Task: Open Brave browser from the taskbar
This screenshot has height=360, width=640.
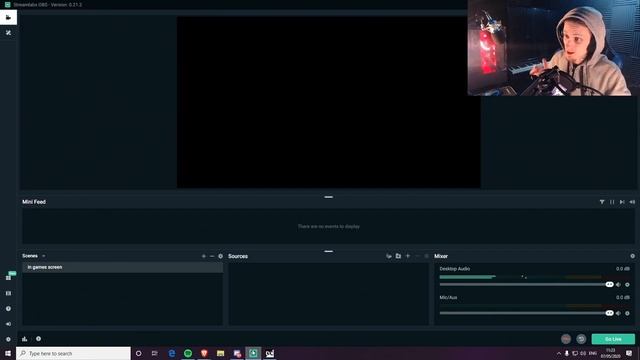Action: tap(204, 353)
